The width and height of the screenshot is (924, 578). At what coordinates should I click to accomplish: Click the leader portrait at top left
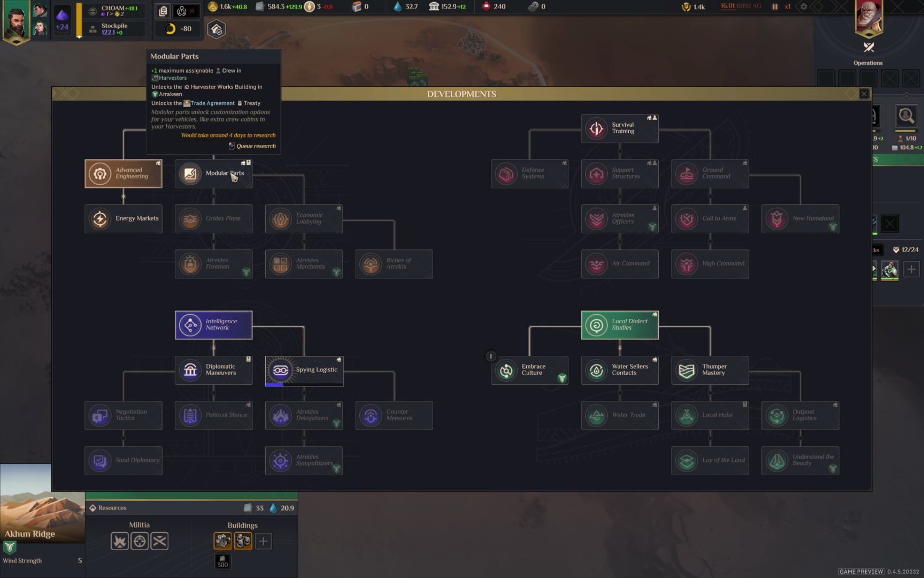[x=16, y=21]
